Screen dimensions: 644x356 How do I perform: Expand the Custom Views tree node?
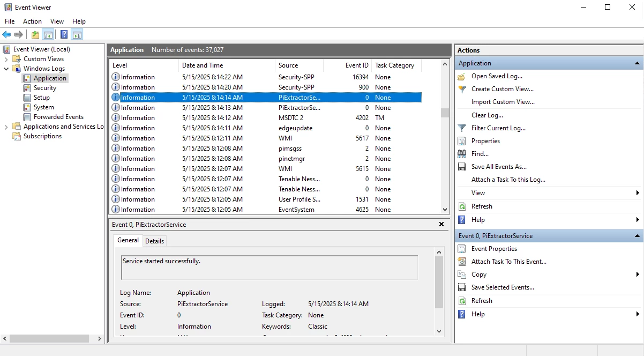click(6, 59)
